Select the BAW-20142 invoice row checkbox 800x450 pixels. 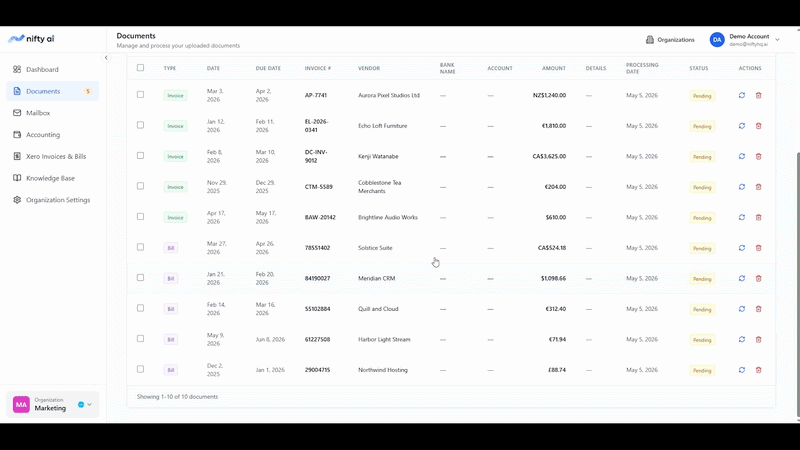(x=140, y=216)
